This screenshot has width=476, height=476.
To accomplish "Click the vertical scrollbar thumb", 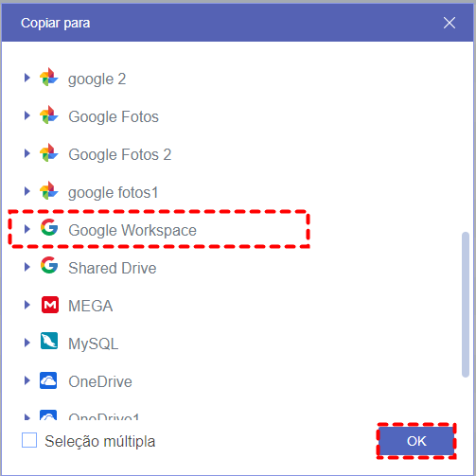I will [x=466, y=305].
